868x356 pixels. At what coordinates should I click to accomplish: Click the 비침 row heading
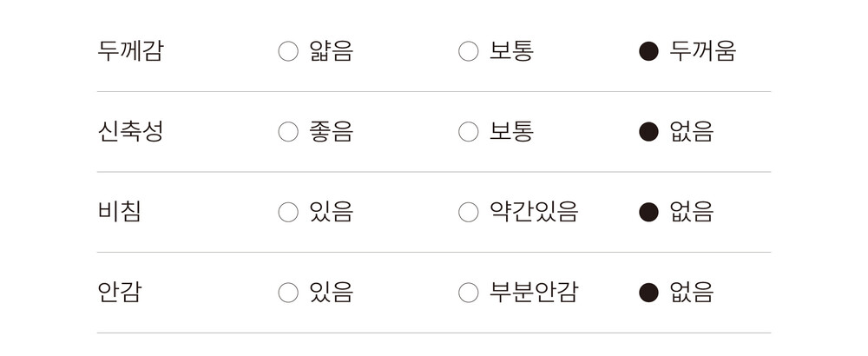(120, 212)
